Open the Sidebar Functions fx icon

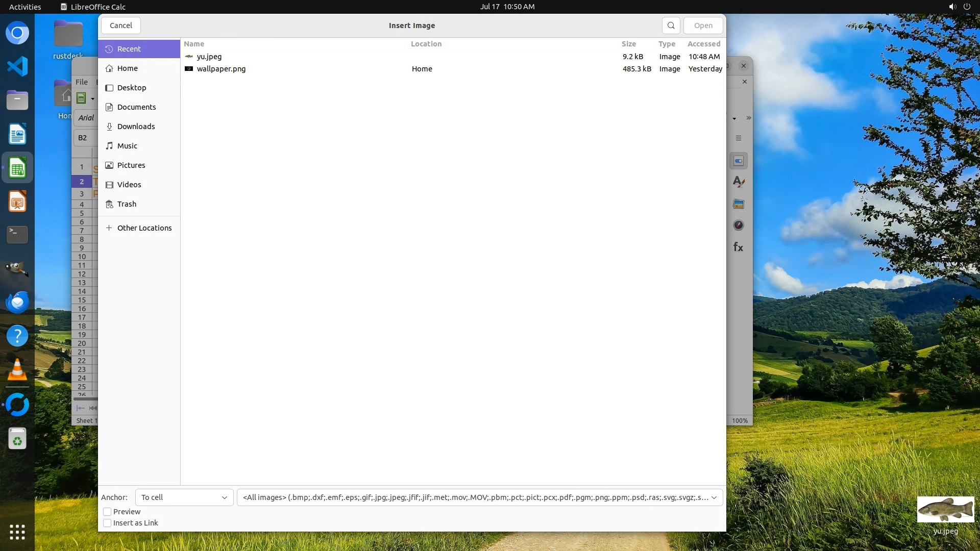pos(739,247)
